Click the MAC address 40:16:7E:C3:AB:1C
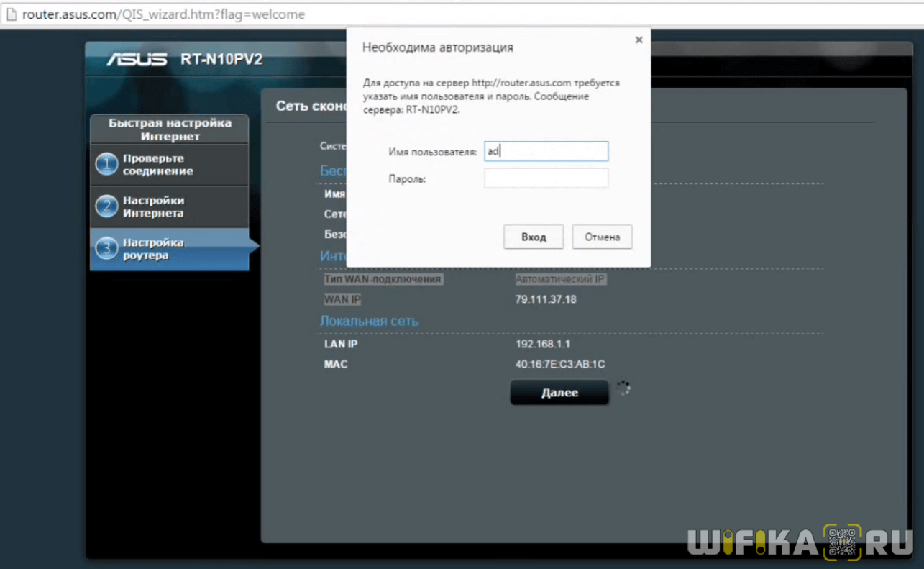The image size is (924, 569). coord(559,365)
